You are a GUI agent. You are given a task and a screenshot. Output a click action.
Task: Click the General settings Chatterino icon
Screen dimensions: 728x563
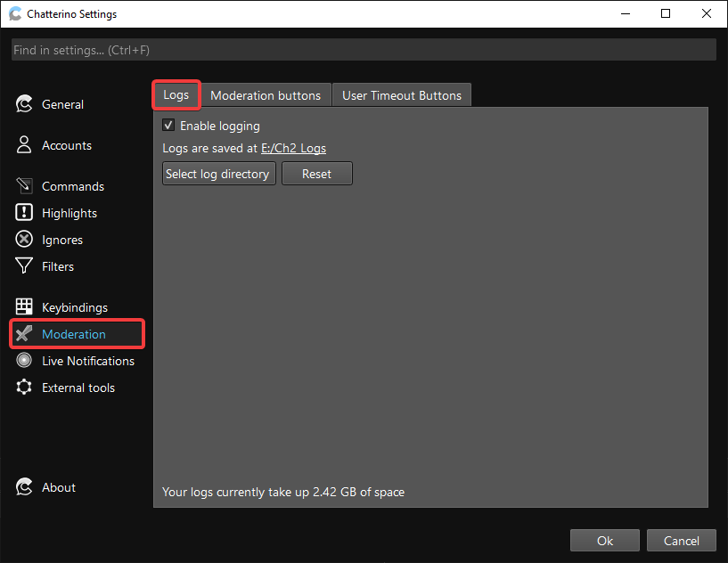24,104
